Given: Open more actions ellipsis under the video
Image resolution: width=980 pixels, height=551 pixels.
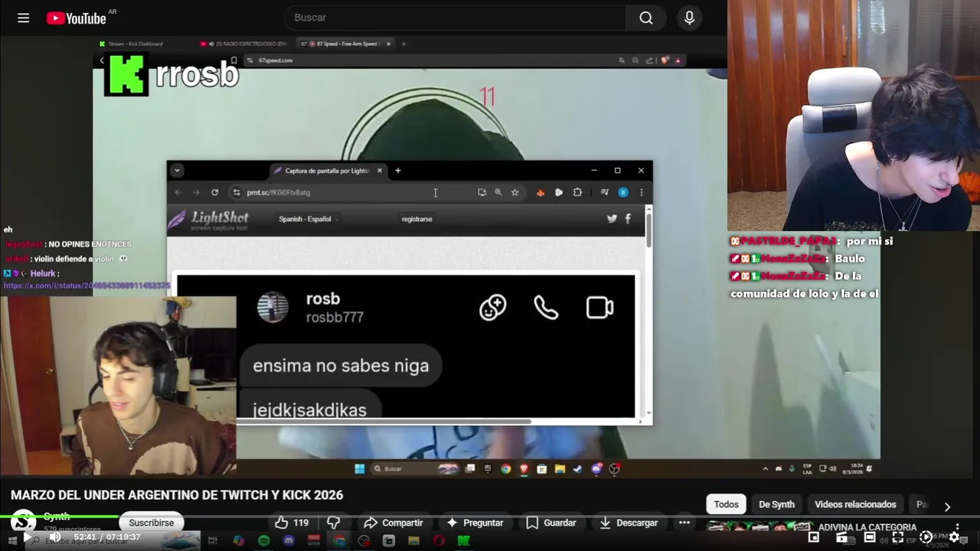Looking at the screenshot, I should (x=684, y=523).
